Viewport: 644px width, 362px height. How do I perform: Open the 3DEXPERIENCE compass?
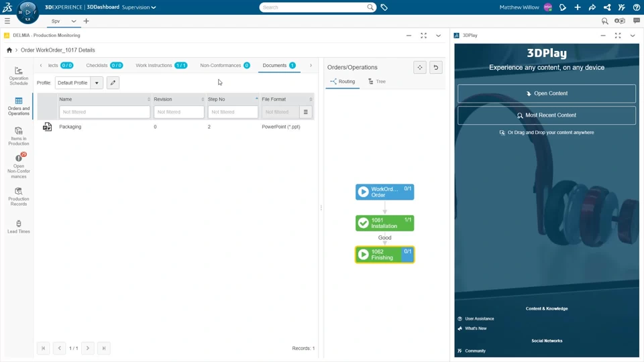tap(28, 12)
